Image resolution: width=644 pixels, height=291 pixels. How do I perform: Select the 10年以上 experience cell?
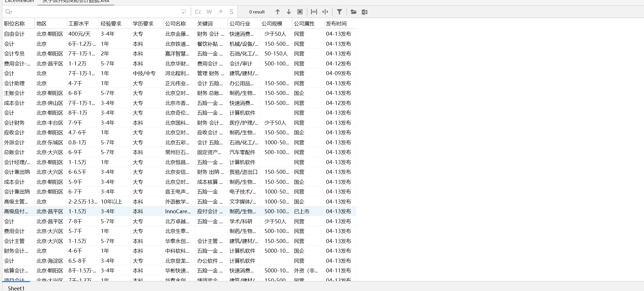click(x=115, y=202)
